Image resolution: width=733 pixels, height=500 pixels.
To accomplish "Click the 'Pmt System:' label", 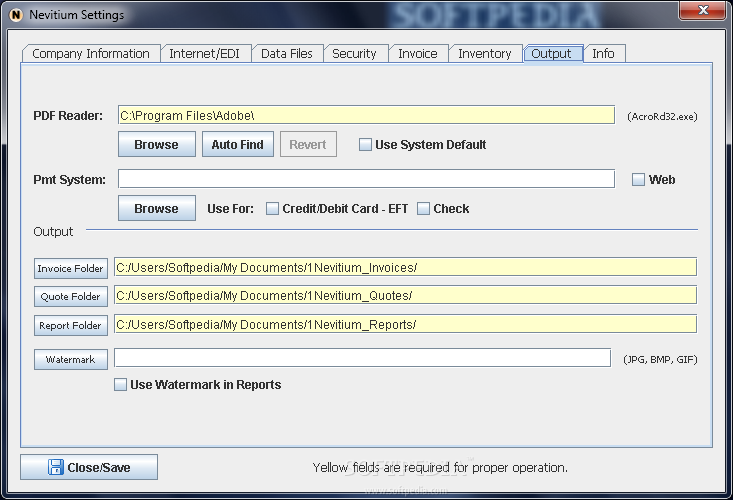I will pos(70,180).
